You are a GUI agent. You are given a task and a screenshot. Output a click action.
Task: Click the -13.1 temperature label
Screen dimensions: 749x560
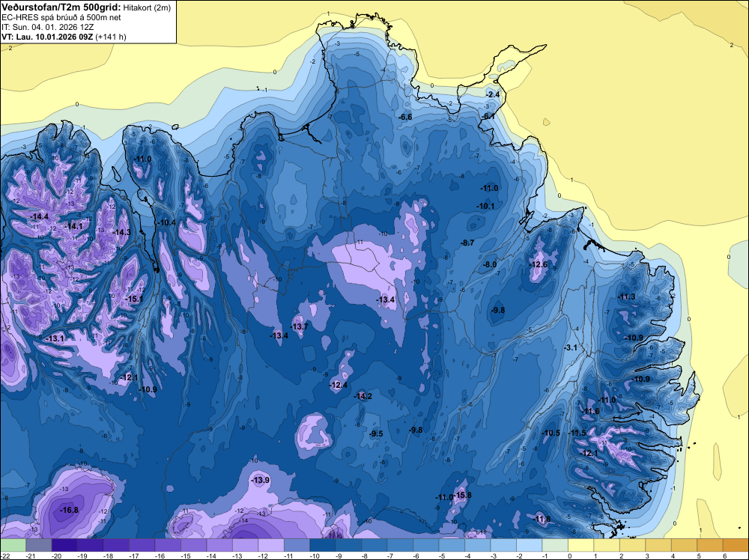coord(55,338)
